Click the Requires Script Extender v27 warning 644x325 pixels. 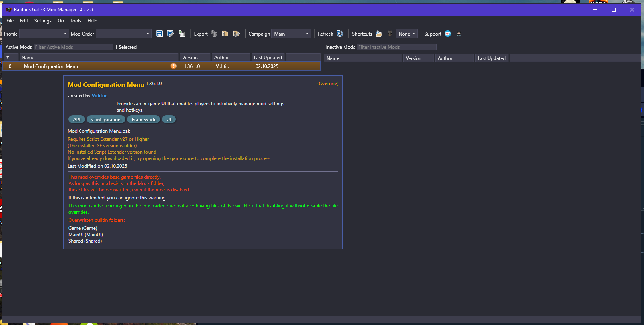108,139
